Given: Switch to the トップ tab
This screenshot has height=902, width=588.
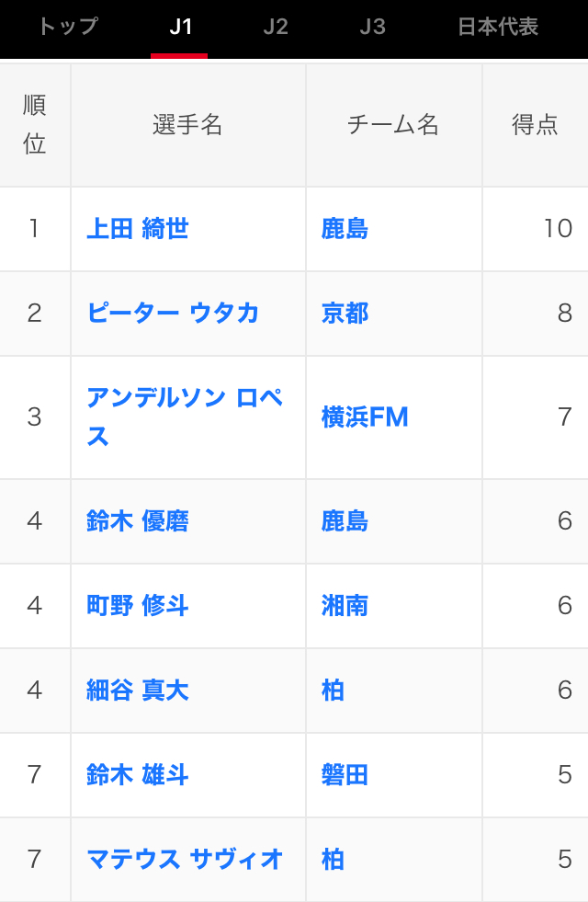Looking at the screenshot, I should (x=68, y=27).
